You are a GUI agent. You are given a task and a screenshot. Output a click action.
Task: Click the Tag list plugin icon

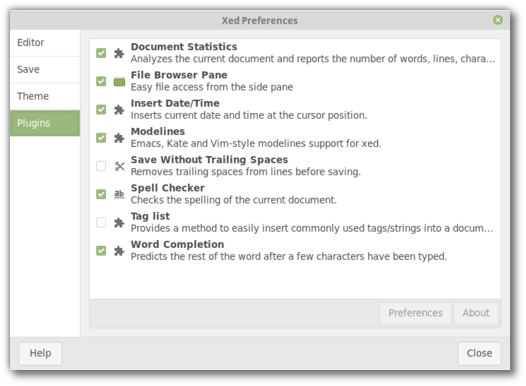coord(119,222)
